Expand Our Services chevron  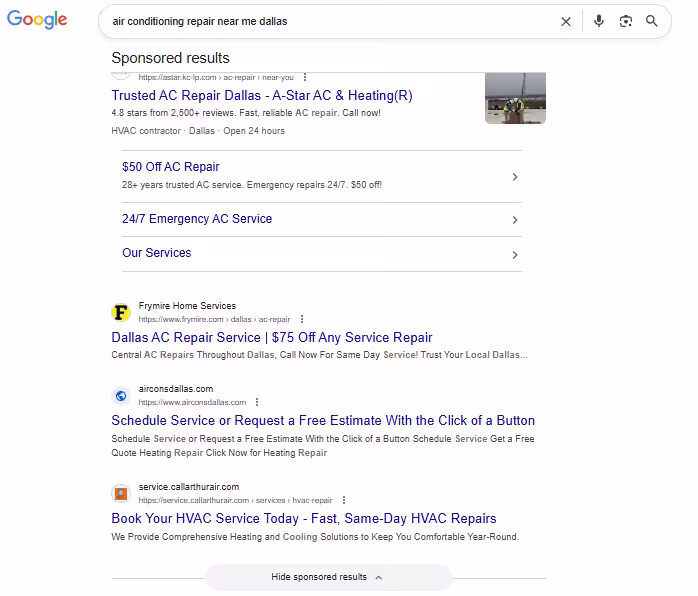[515, 255]
